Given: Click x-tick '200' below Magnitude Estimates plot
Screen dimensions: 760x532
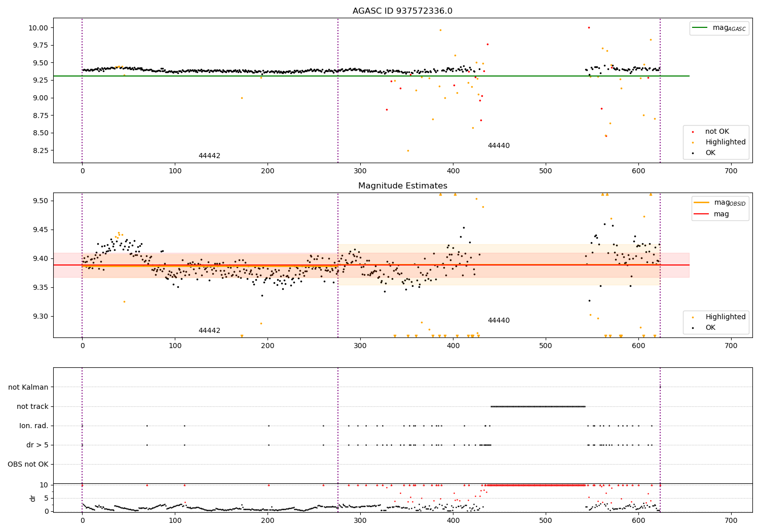Looking at the screenshot, I should (268, 346).
